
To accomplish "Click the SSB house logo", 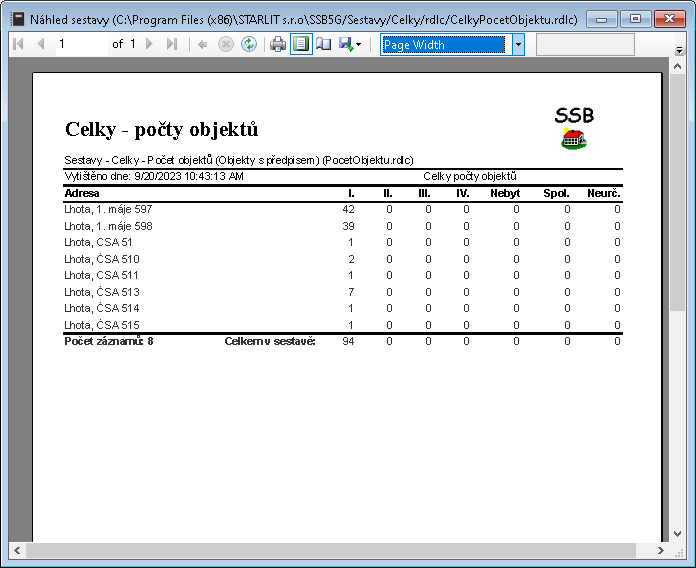I will click(574, 140).
